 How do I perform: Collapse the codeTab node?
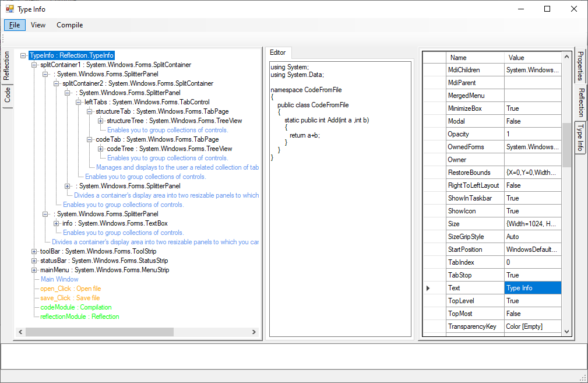point(90,139)
